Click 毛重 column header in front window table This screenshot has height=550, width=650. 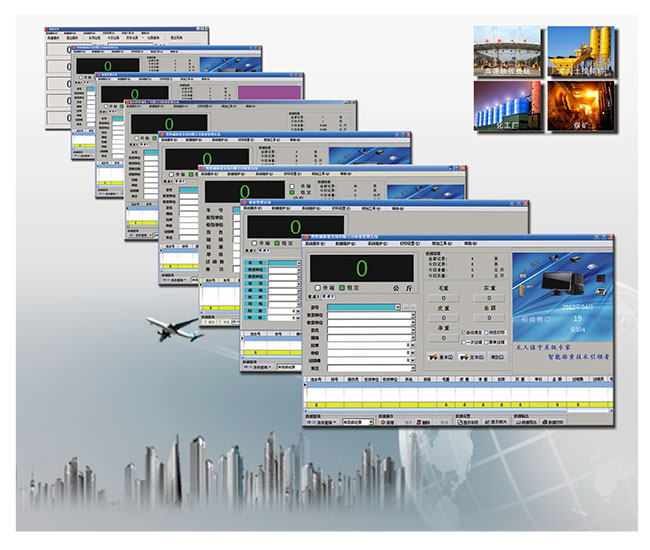coord(446,379)
